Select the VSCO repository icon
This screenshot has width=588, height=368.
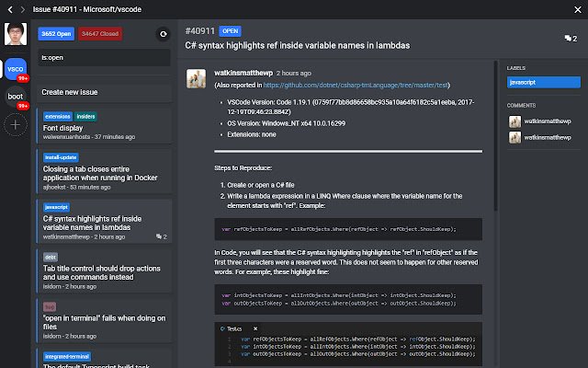click(x=16, y=69)
